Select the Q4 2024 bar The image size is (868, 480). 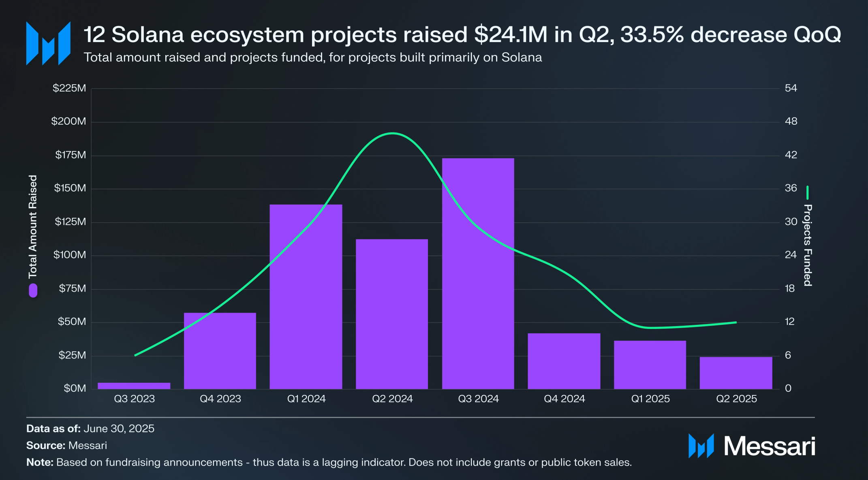564,361
